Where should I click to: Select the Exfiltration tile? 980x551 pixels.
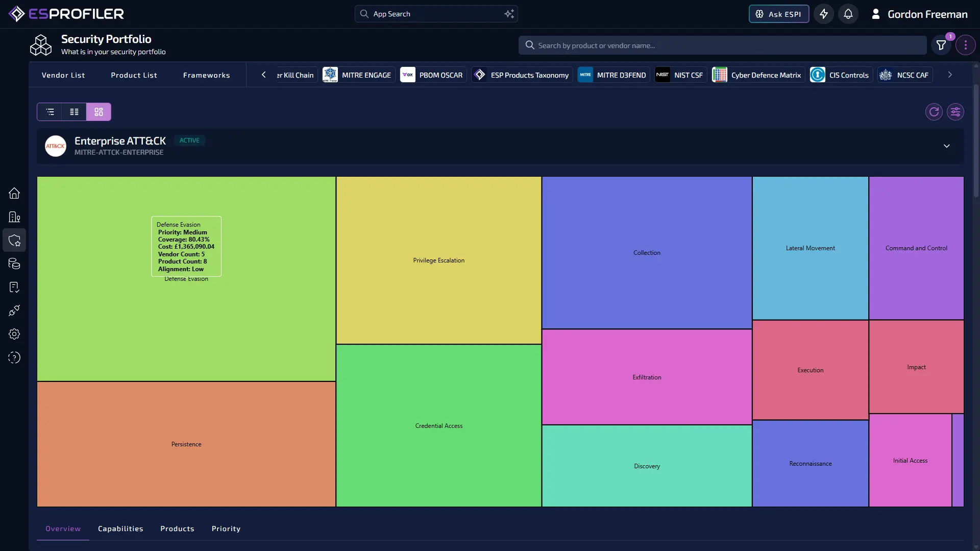click(x=647, y=377)
